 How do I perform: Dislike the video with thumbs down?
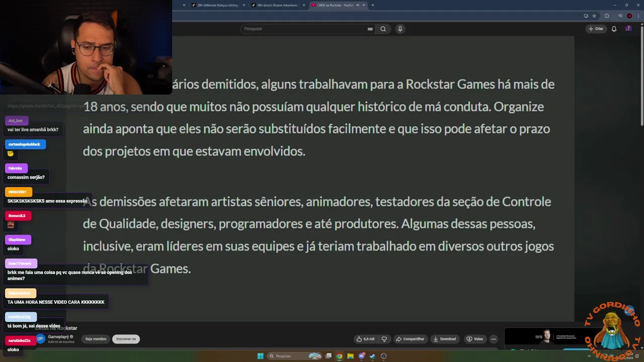(x=384, y=339)
